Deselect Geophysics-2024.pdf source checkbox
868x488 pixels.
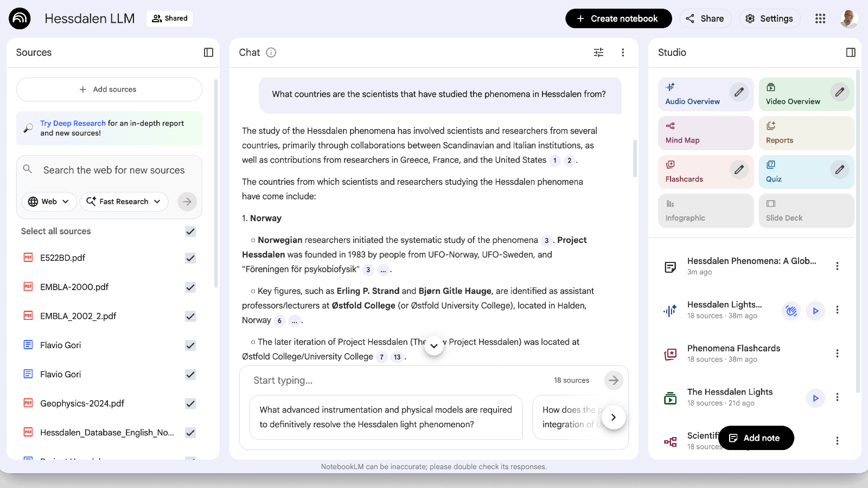pyautogui.click(x=190, y=403)
